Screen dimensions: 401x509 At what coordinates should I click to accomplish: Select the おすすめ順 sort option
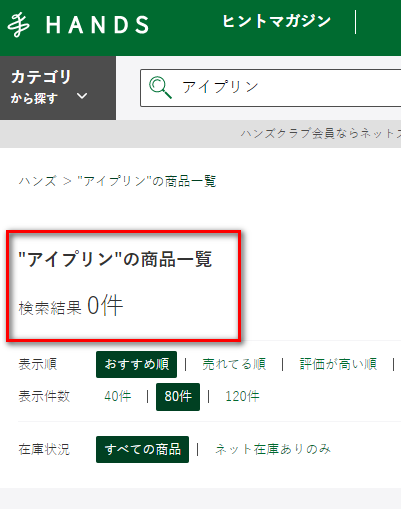click(136, 364)
